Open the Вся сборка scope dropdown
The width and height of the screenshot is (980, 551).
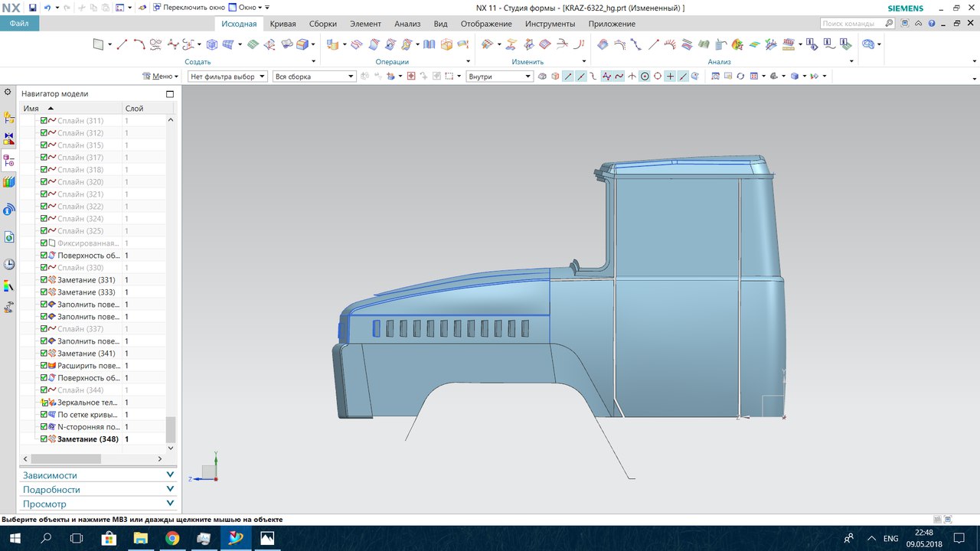pyautogui.click(x=314, y=77)
